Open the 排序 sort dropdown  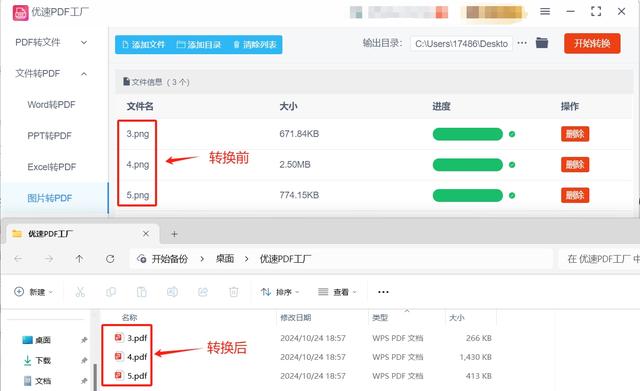[x=280, y=292]
